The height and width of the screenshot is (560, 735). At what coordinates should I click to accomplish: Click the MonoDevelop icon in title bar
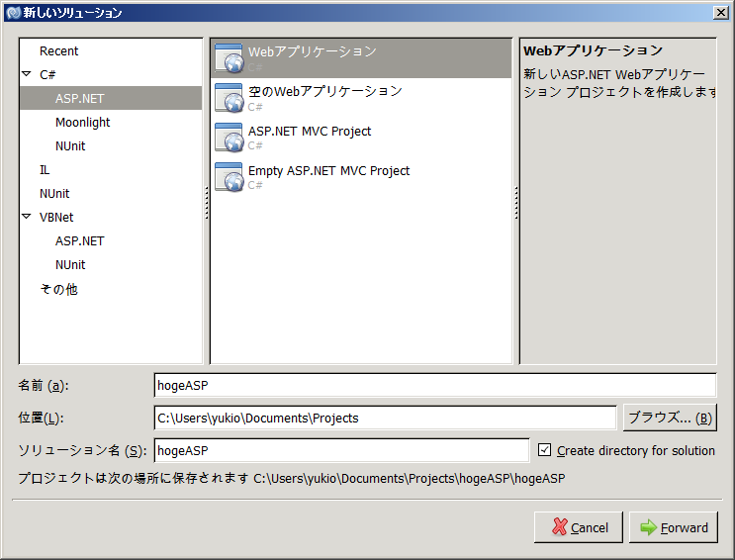tap(13, 13)
